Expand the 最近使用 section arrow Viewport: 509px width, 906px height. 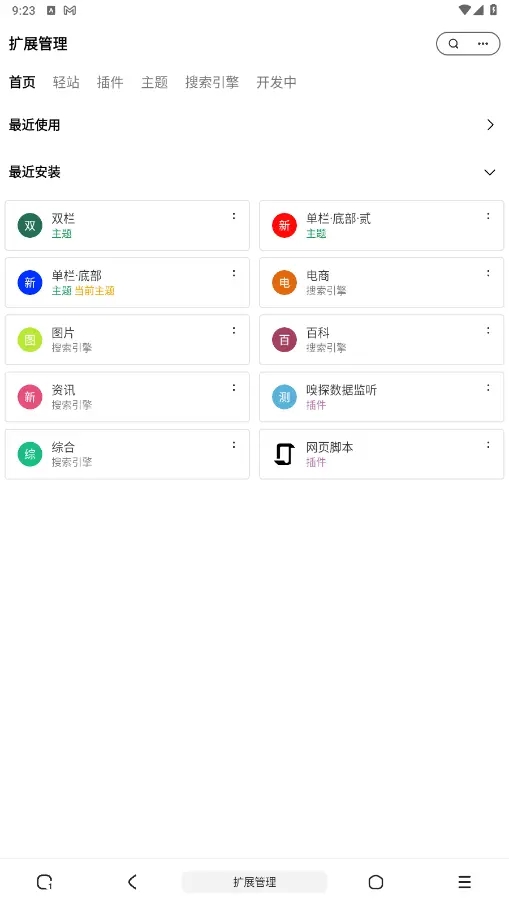[491, 125]
